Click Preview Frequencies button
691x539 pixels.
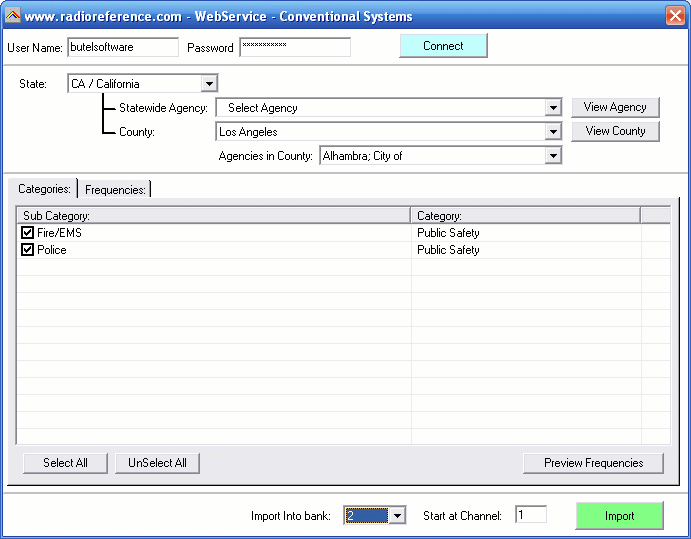[x=593, y=463]
